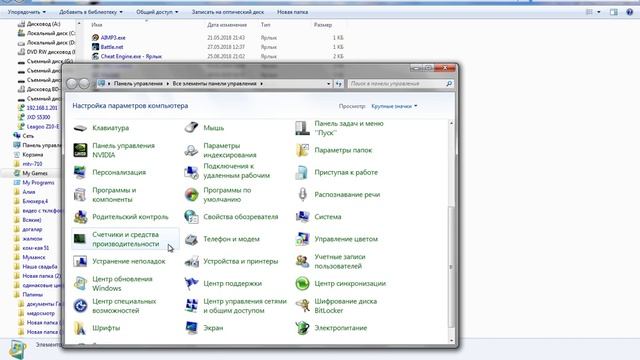This screenshot has height=360, width=640.
Task: Open the Управление цветом icon
Action: (302, 239)
